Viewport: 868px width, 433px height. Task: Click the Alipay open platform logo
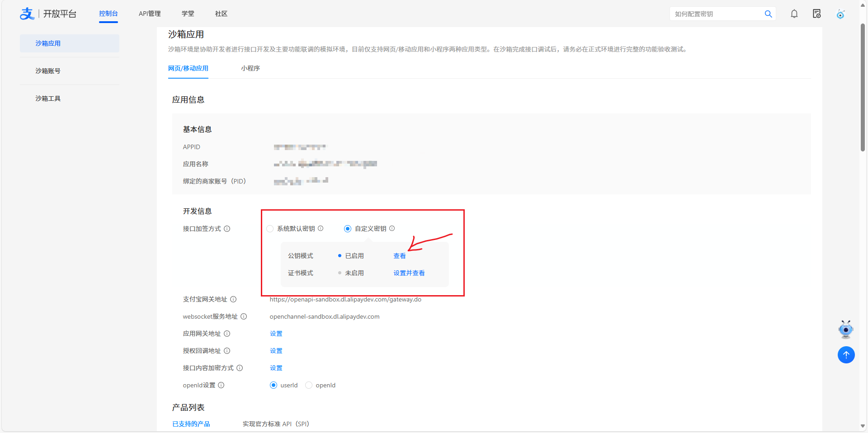coord(48,14)
